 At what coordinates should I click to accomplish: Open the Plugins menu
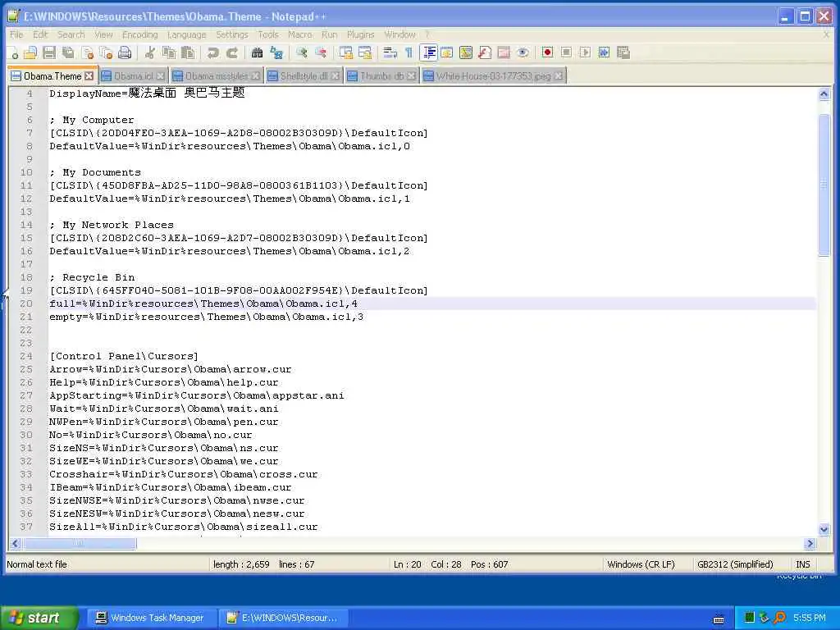361,34
